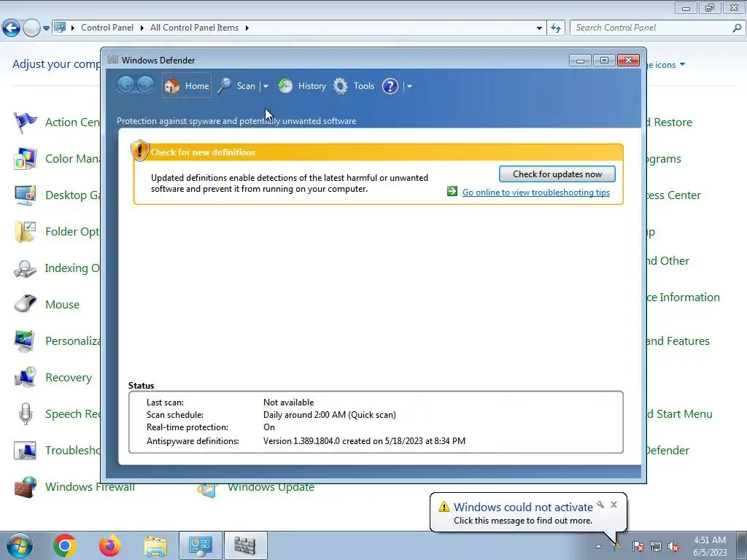Click the Folder Options icon
Viewport: 747px width, 560px height.
(x=25, y=231)
